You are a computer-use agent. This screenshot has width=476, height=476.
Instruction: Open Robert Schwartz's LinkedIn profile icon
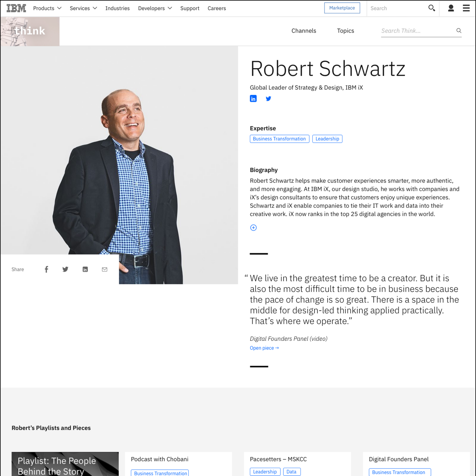pos(253,99)
